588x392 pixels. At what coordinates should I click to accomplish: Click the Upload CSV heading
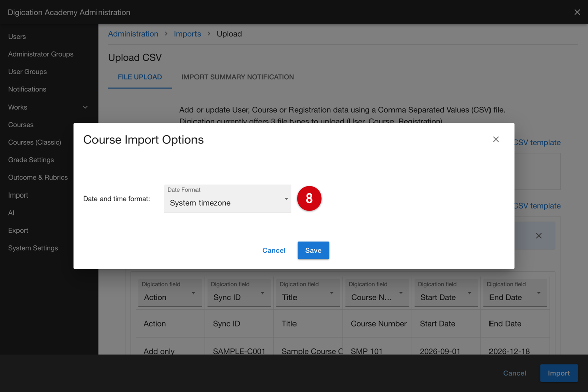(135, 57)
